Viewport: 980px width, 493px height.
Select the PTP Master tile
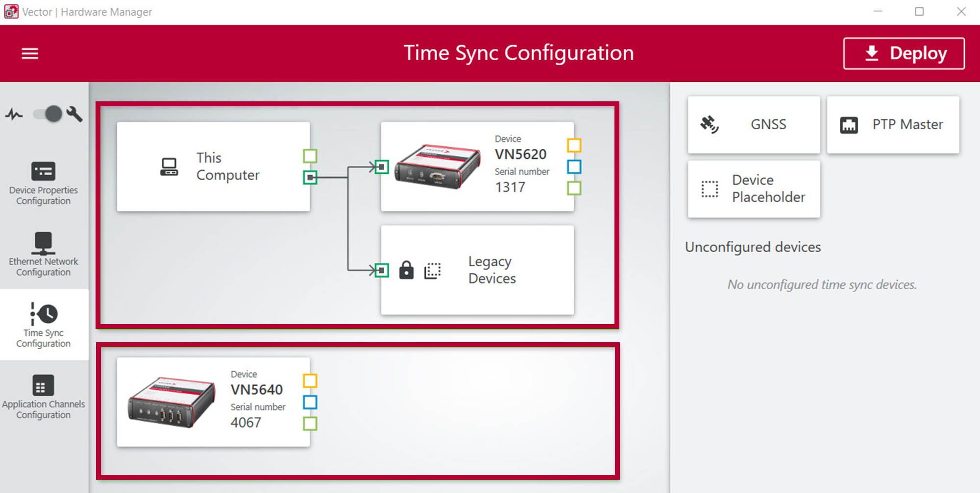click(x=893, y=125)
